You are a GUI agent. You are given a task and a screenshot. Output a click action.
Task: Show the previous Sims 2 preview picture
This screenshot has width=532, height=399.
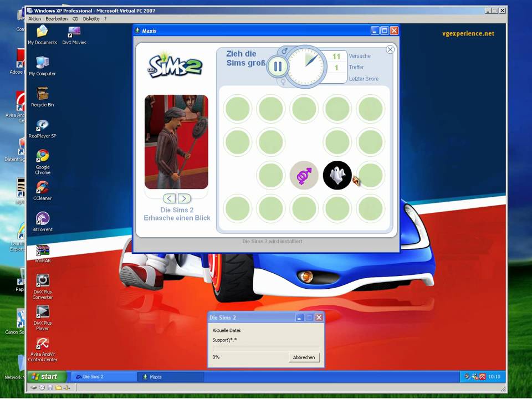click(x=170, y=198)
